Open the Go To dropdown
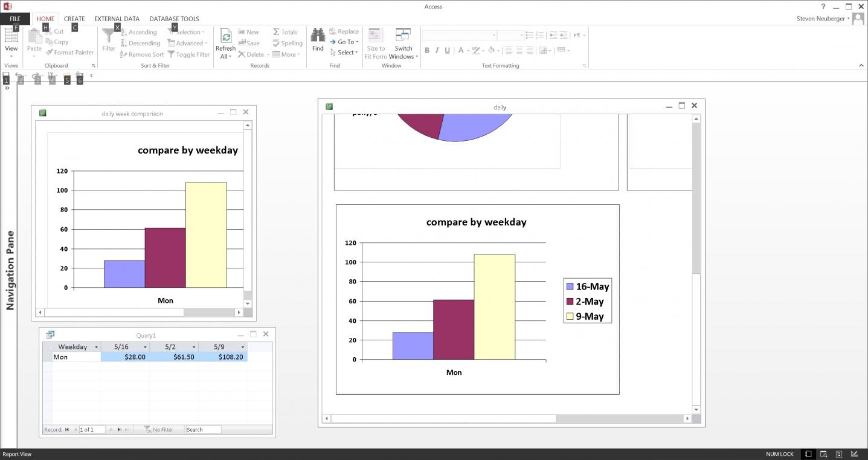868x460 pixels. [344, 42]
